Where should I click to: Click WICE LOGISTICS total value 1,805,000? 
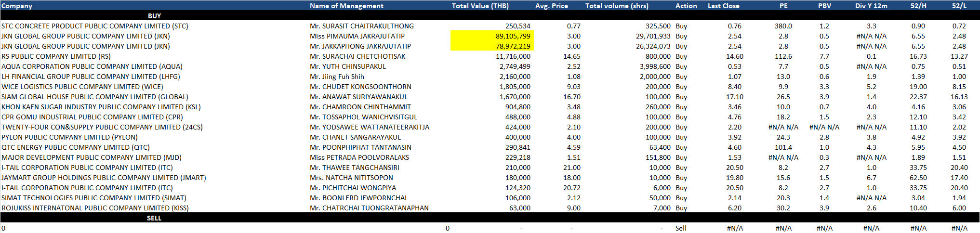[x=515, y=87]
